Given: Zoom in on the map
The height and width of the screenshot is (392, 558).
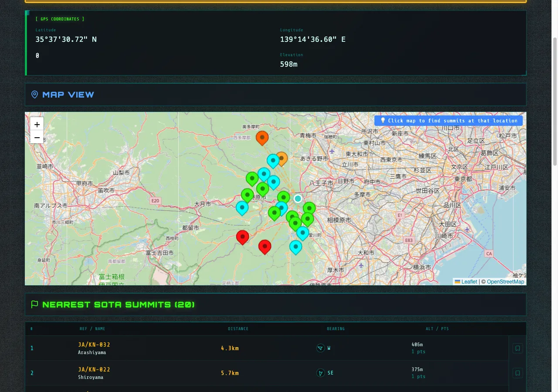Looking at the screenshot, I should coord(37,125).
